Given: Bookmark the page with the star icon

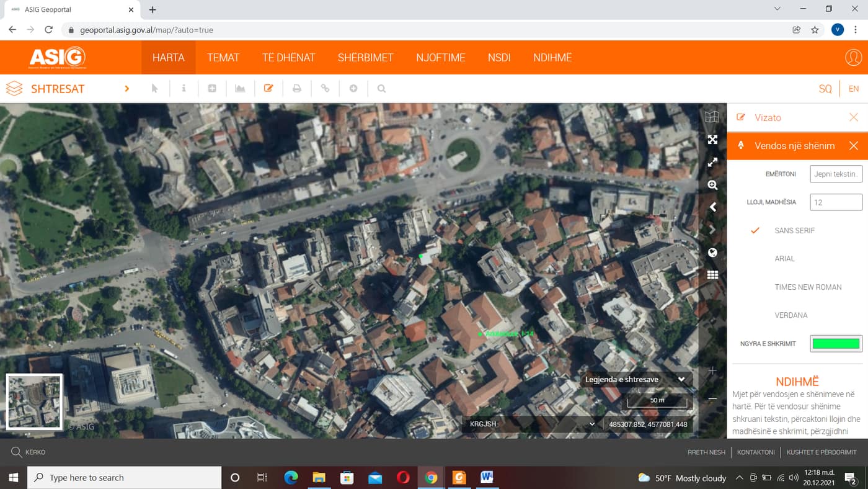Looking at the screenshot, I should click(815, 30).
